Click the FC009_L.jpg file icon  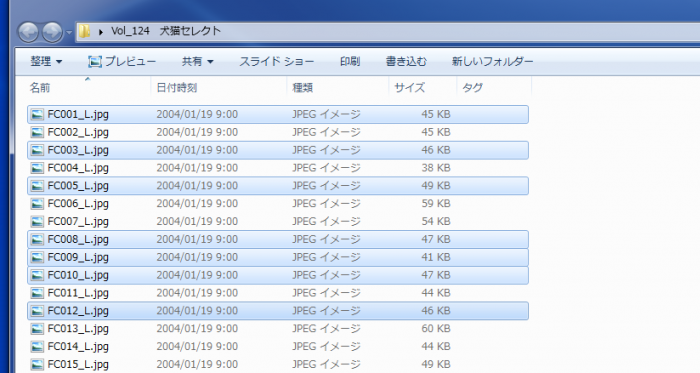coord(37,257)
